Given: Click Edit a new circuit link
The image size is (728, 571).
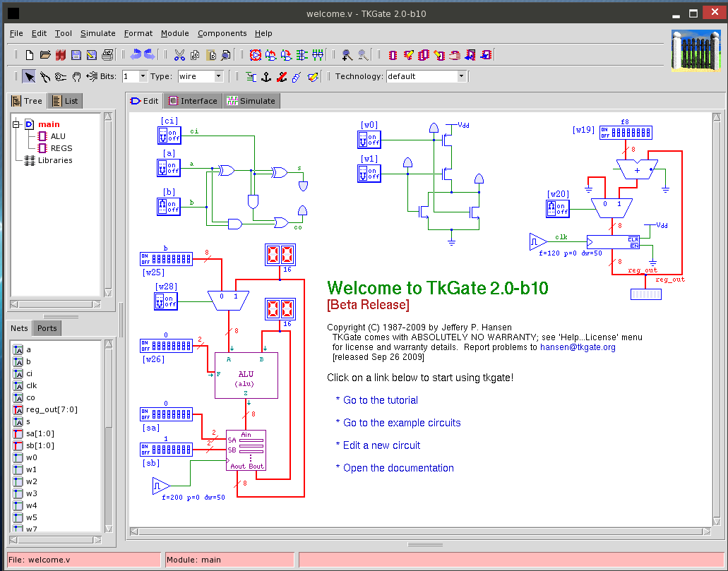Looking at the screenshot, I should click(x=381, y=445).
